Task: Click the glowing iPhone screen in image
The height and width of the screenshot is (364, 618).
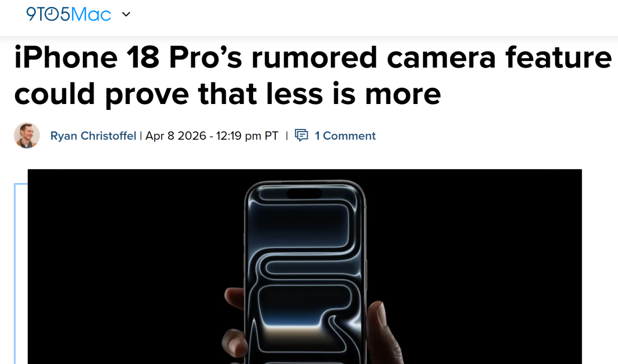Action: [305, 275]
